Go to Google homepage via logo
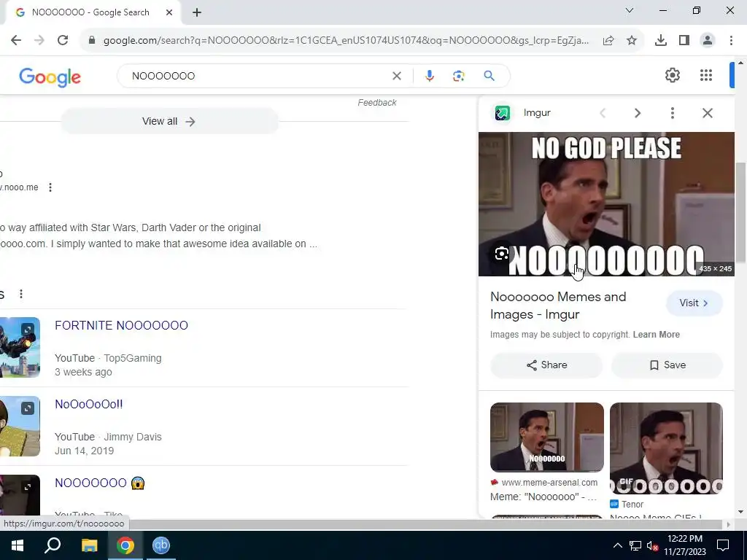 point(50,77)
